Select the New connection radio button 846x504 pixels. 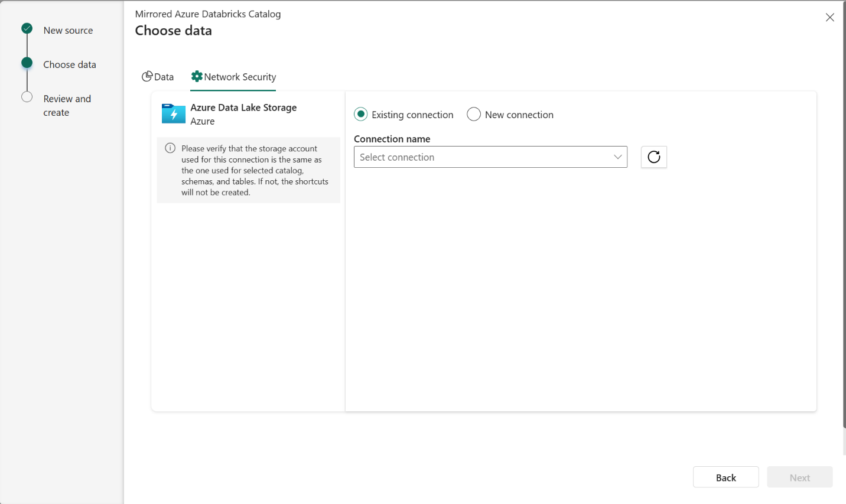[474, 114]
